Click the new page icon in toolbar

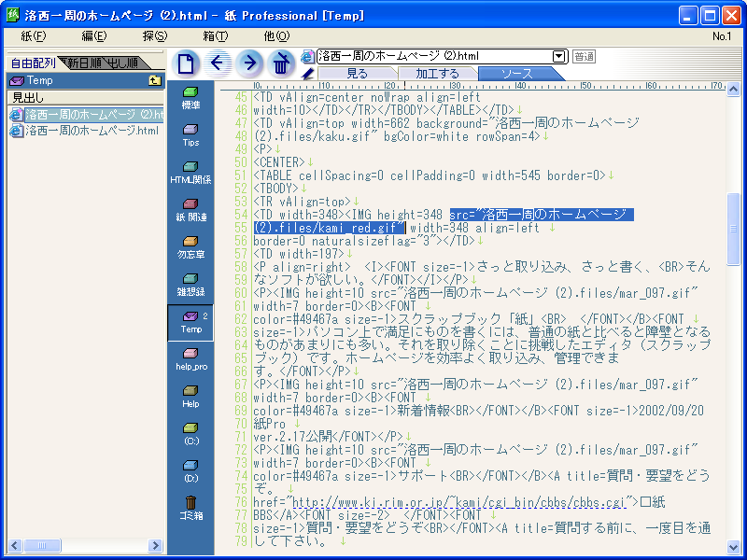tap(187, 63)
